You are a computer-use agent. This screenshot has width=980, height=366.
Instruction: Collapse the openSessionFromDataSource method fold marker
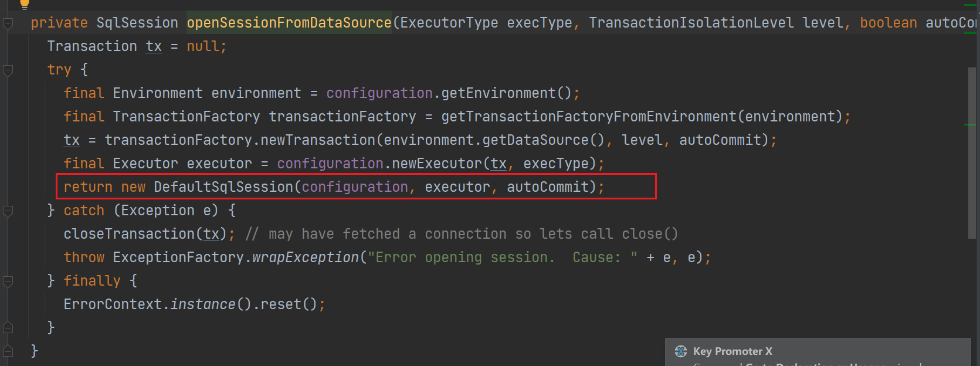pyautogui.click(x=8, y=23)
